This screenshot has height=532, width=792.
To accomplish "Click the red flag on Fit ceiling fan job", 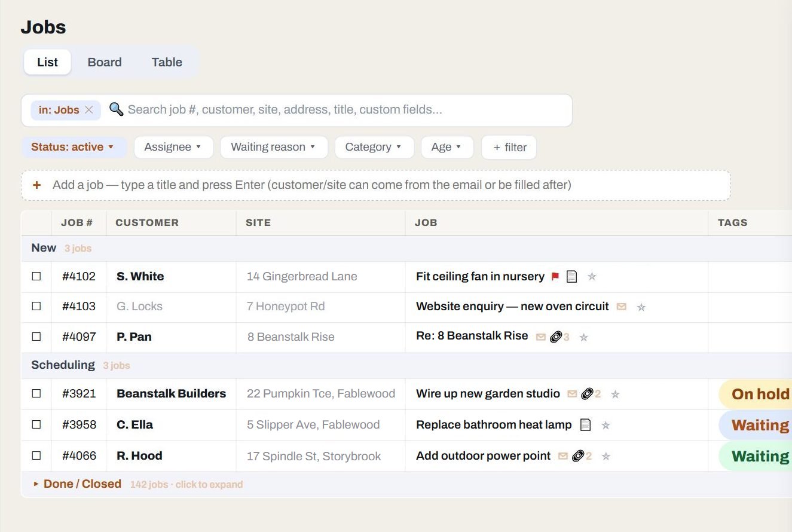I will pos(555,276).
